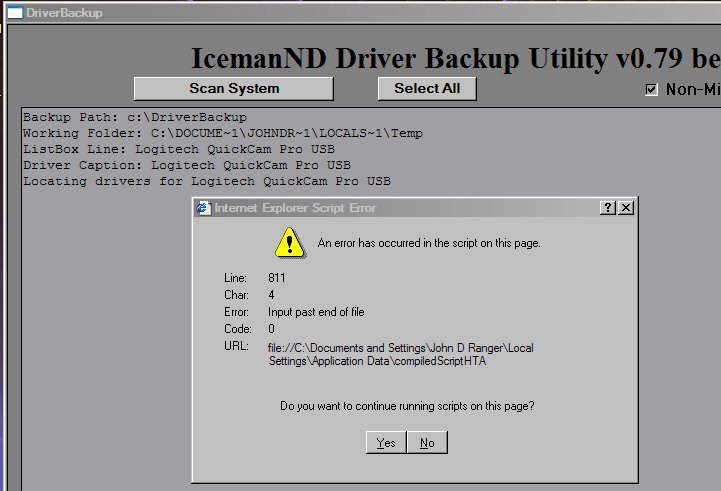Click the compiledScriptHTA file URL text
Image resolution: width=721 pixels, height=491 pixels.
coord(401,354)
